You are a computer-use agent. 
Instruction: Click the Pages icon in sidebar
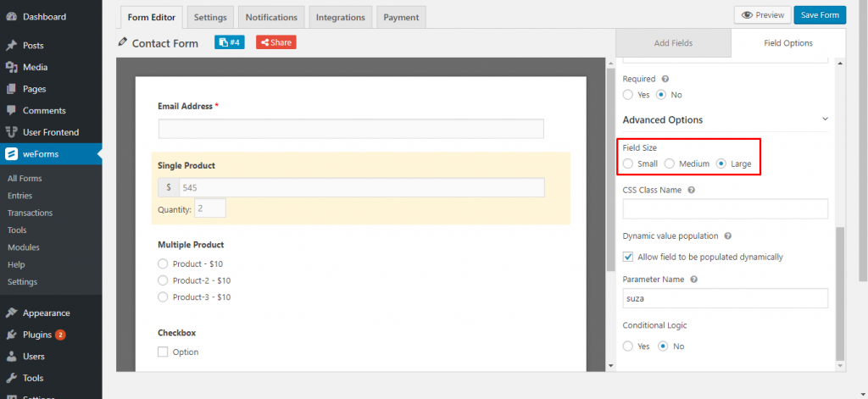pos(11,89)
